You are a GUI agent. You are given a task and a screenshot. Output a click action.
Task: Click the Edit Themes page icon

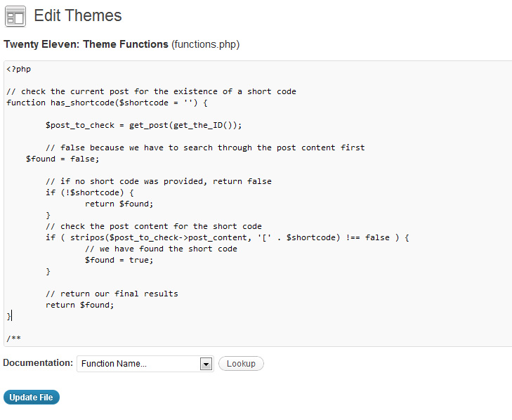[x=15, y=16]
